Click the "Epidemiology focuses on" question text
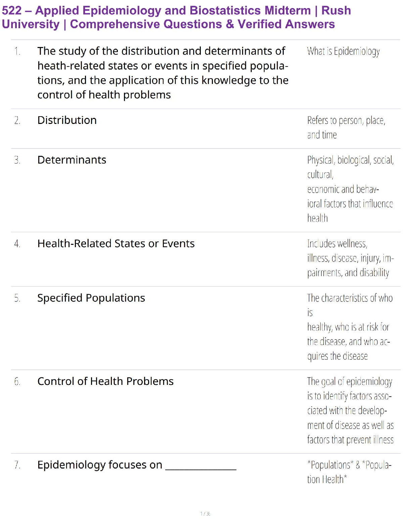The height and width of the screenshot is (532, 411). [x=100, y=465]
